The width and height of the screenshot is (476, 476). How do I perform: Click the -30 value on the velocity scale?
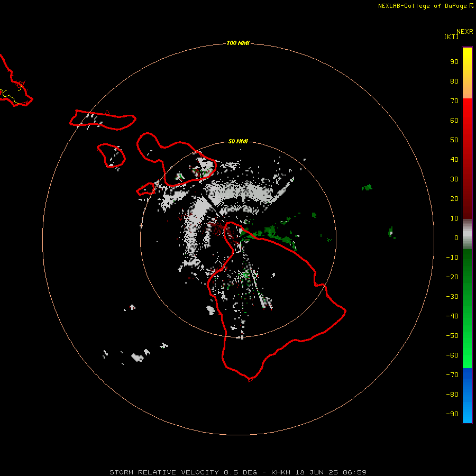(x=452, y=297)
